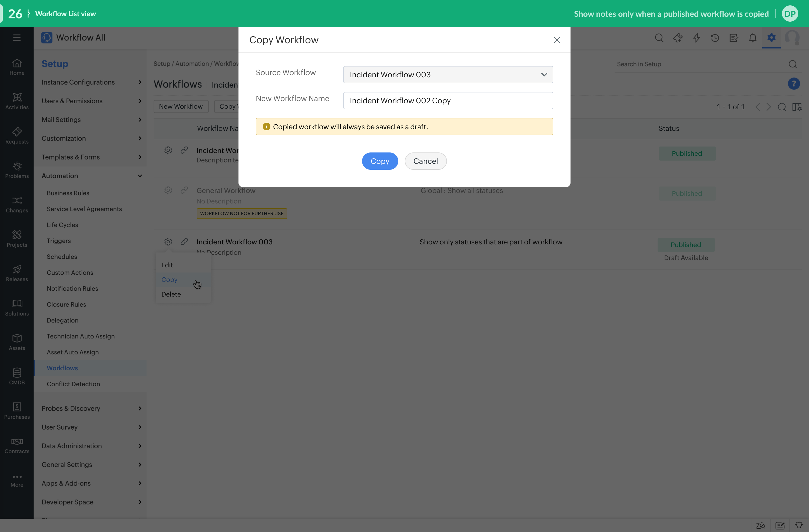Click the link icon beside General Workflow
This screenshot has height=532, width=809.
pos(184,190)
